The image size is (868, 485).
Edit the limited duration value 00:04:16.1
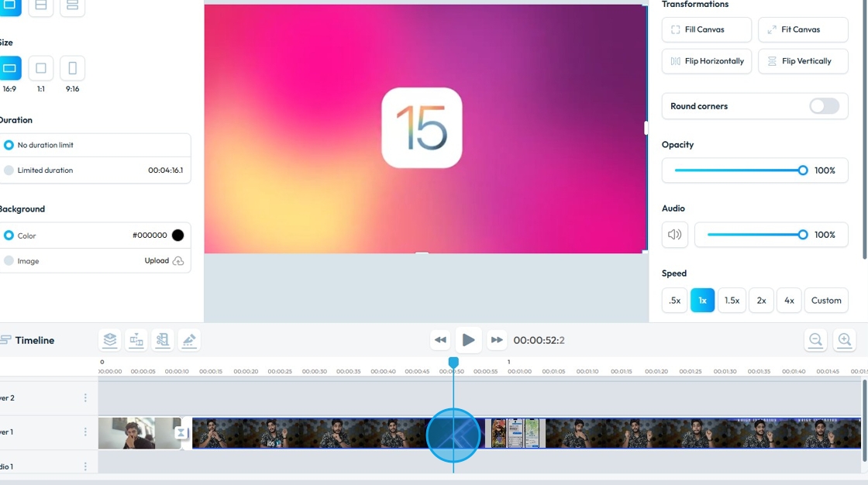click(x=166, y=170)
